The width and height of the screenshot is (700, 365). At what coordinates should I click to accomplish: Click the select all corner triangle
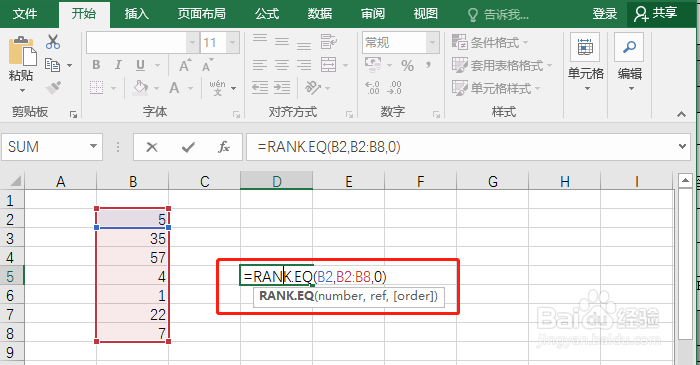pos(15,181)
